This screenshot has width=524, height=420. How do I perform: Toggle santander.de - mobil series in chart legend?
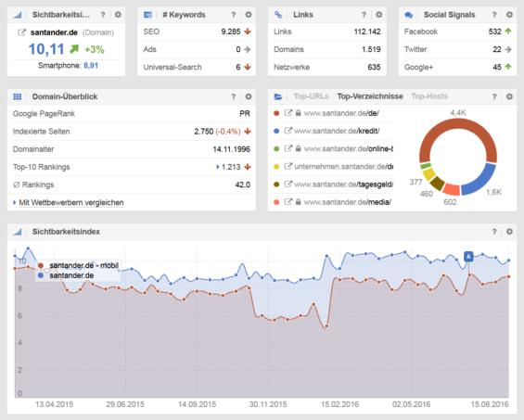[79, 266]
